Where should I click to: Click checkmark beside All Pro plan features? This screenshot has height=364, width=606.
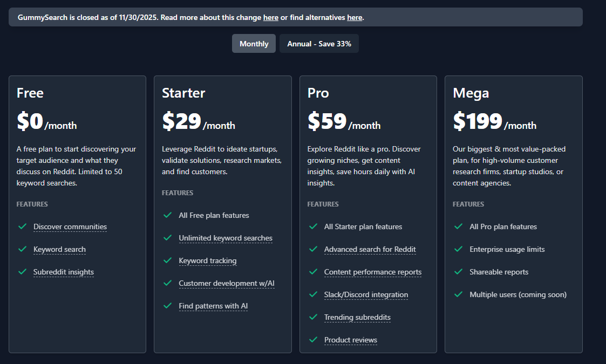[x=458, y=226]
